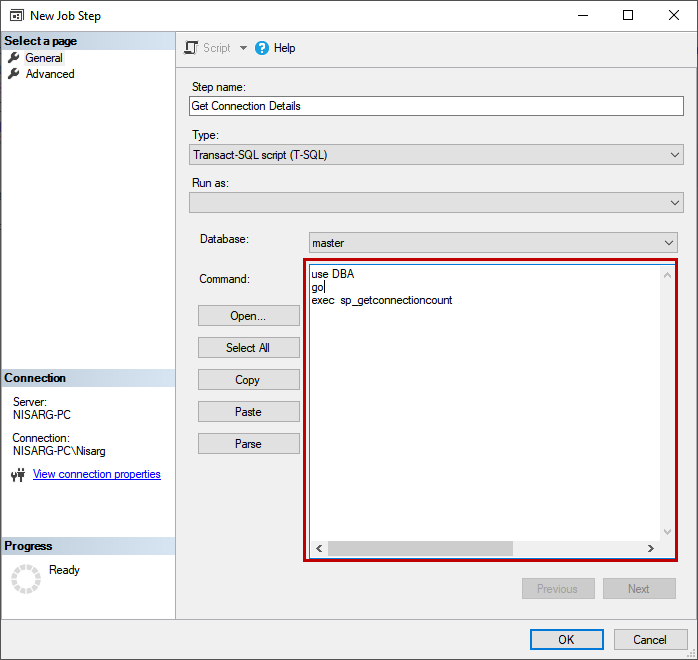Select the Advanced page
Image resolution: width=698 pixels, height=660 pixels.
(50, 74)
